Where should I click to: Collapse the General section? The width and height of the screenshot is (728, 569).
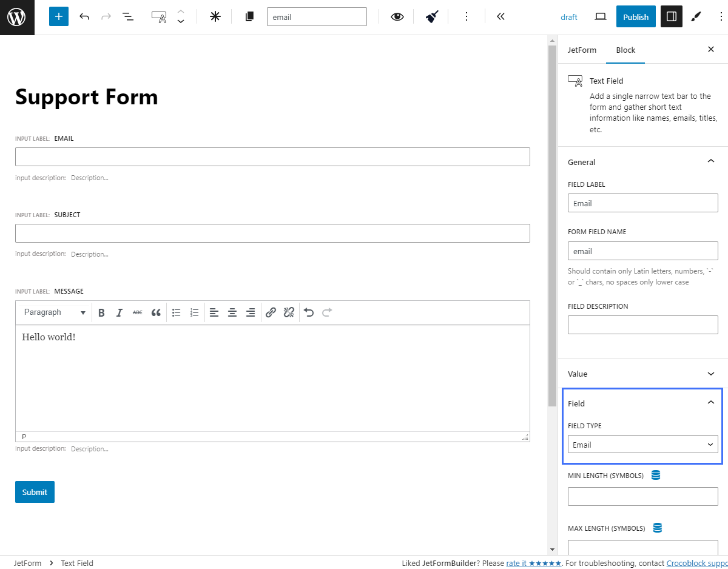click(x=642, y=162)
